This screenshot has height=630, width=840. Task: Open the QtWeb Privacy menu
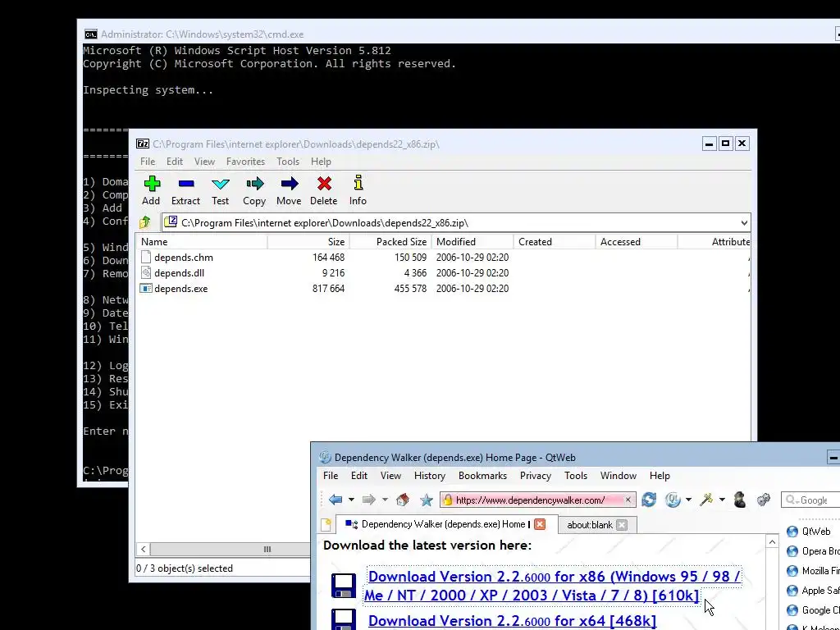[535, 476]
